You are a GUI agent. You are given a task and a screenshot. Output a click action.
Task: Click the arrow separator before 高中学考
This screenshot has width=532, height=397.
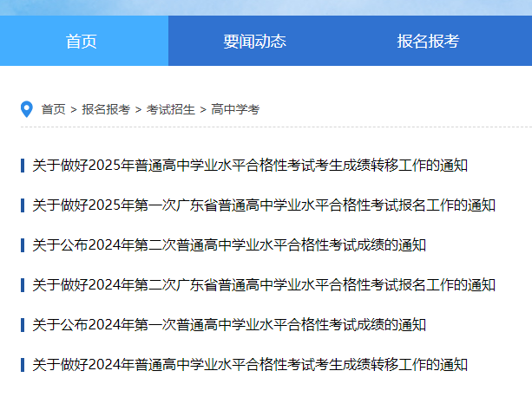click(203, 109)
